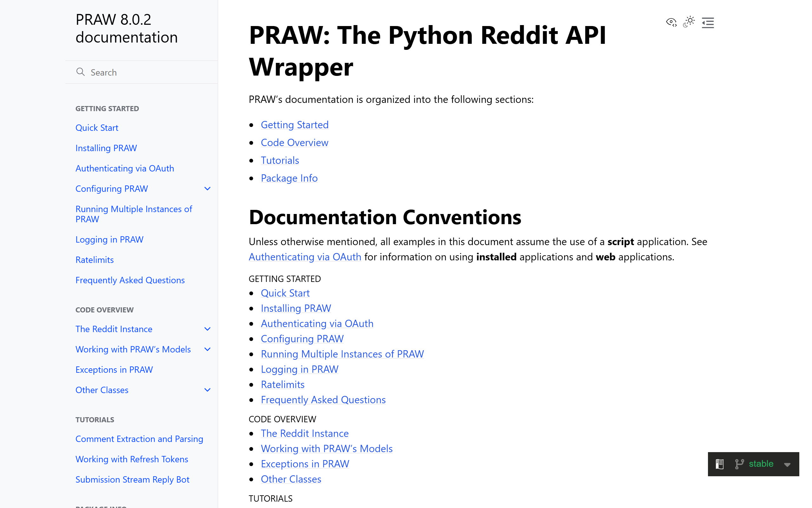Open Working with Refresh Tokens tutorial

132,459
